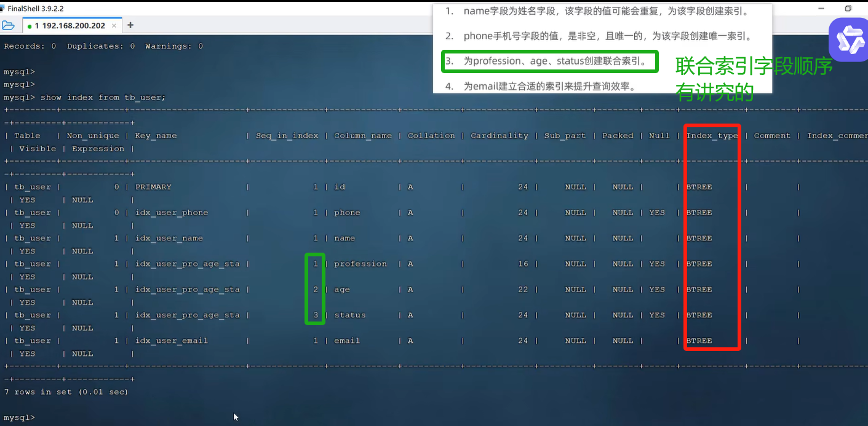The width and height of the screenshot is (868, 426).
Task: Minimize the FinalShell window
Action: 822,9
